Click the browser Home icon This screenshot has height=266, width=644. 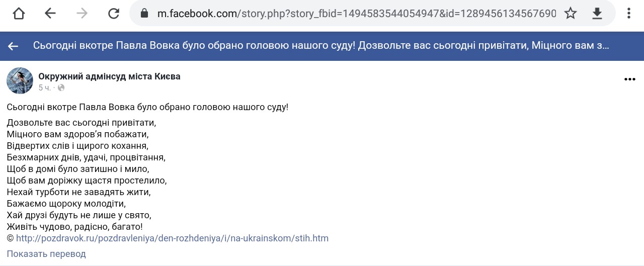19,14
